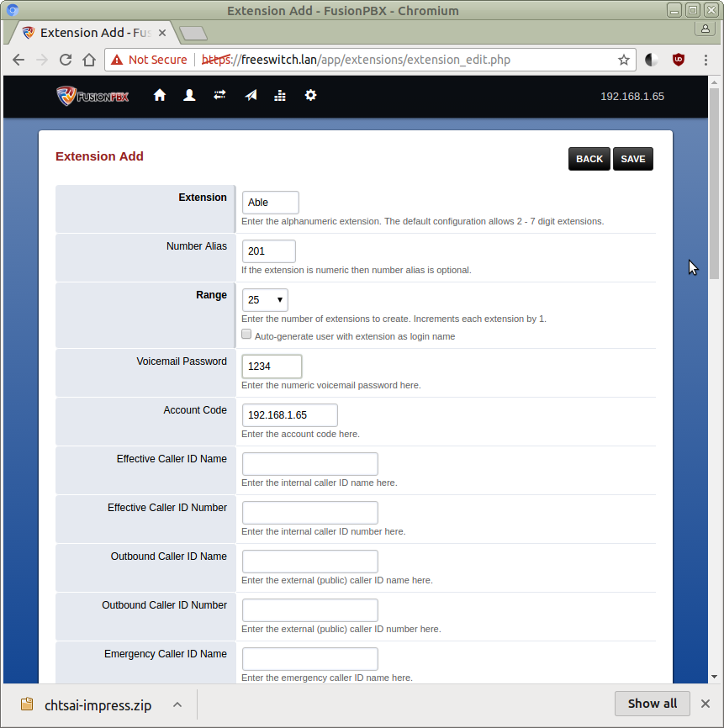
Task: Reload the page with the refresh icon
Action: click(x=65, y=60)
